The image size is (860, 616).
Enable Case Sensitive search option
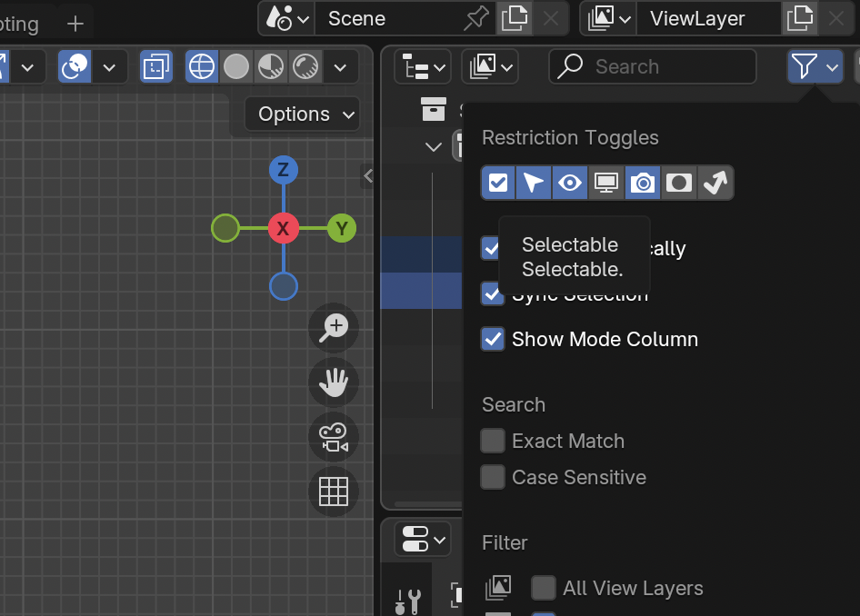[x=492, y=477]
